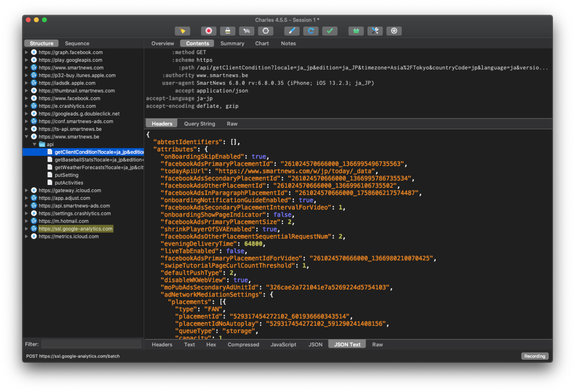Open the Text response tab
Screen dimensions: 575x392
point(190,345)
